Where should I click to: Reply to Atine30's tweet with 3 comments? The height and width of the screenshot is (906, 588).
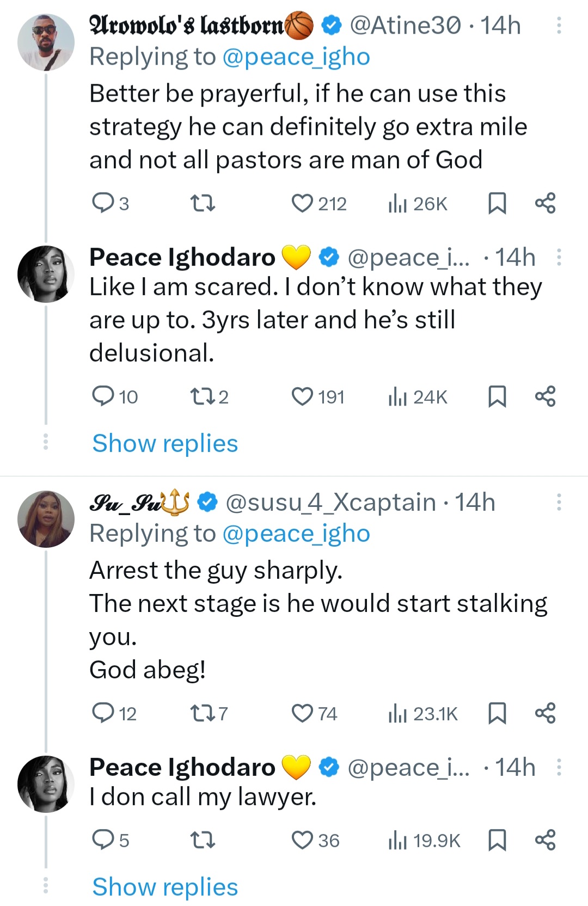click(x=102, y=204)
